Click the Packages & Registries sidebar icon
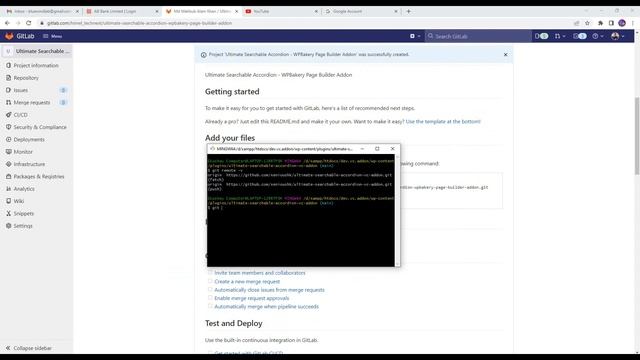This screenshot has width=640, height=360. click(9, 176)
